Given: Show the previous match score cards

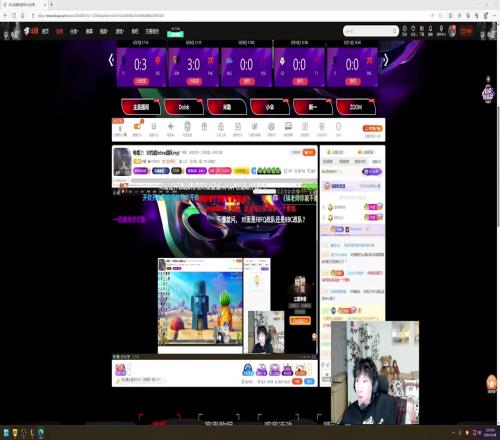Looking at the screenshot, I should pos(111,60).
